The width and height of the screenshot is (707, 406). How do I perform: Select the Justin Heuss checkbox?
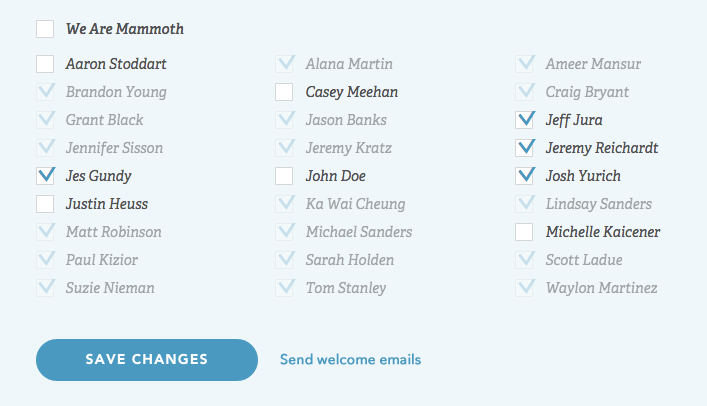click(45, 204)
